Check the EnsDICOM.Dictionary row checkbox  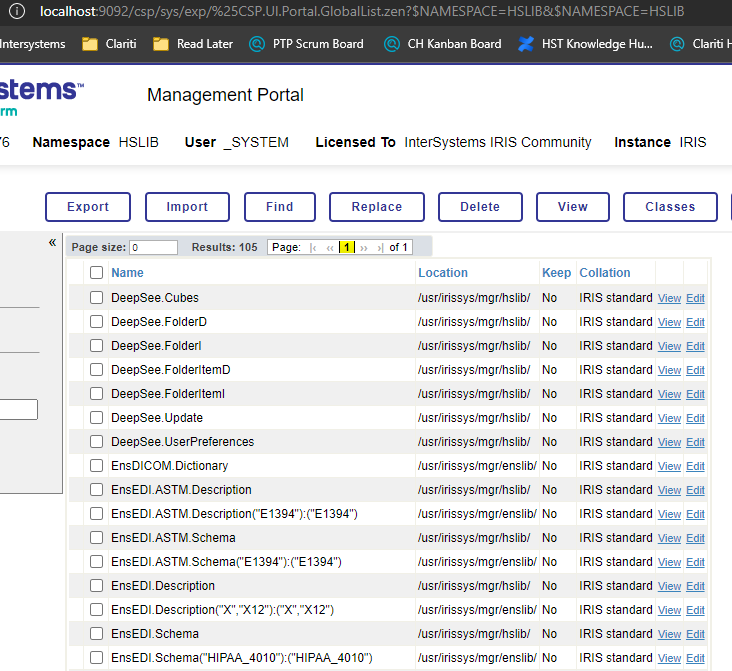point(96,466)
